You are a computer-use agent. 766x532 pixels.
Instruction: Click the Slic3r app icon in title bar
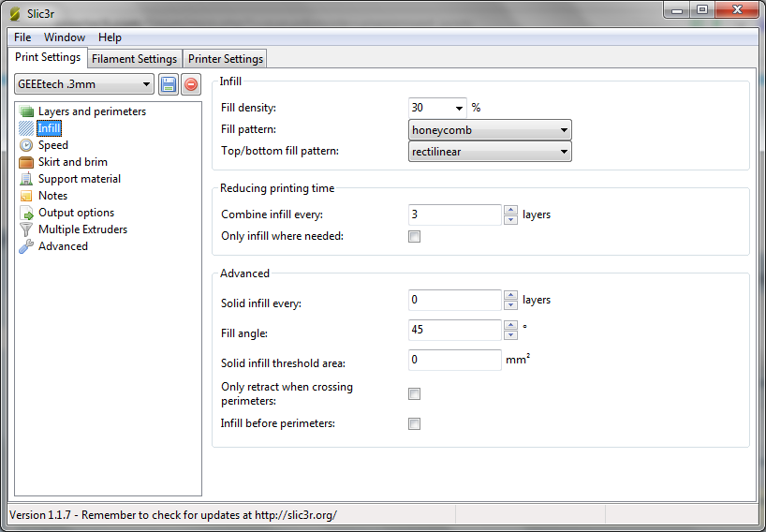tap(16, 14)
